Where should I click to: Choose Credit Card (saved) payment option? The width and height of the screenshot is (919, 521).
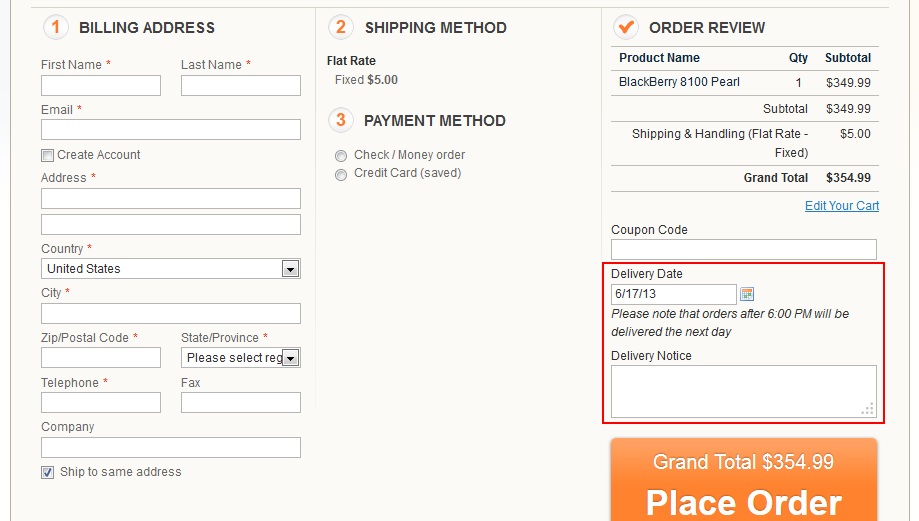pos(341,175)
